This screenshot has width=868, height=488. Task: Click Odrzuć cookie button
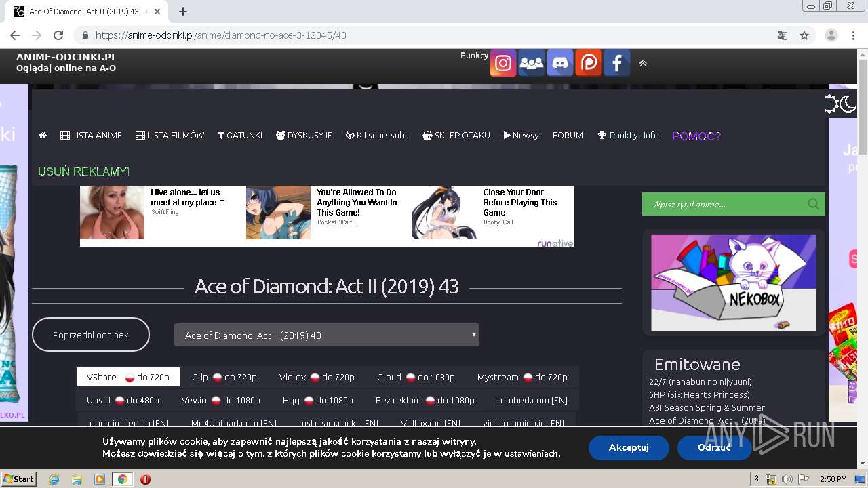pyautogui.click(x=714, y=447)
